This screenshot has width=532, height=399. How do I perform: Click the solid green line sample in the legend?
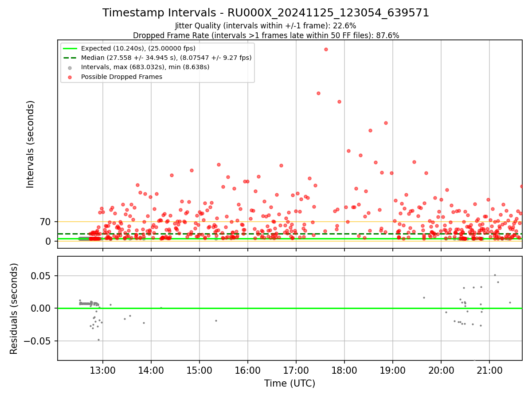pos(70,48)
